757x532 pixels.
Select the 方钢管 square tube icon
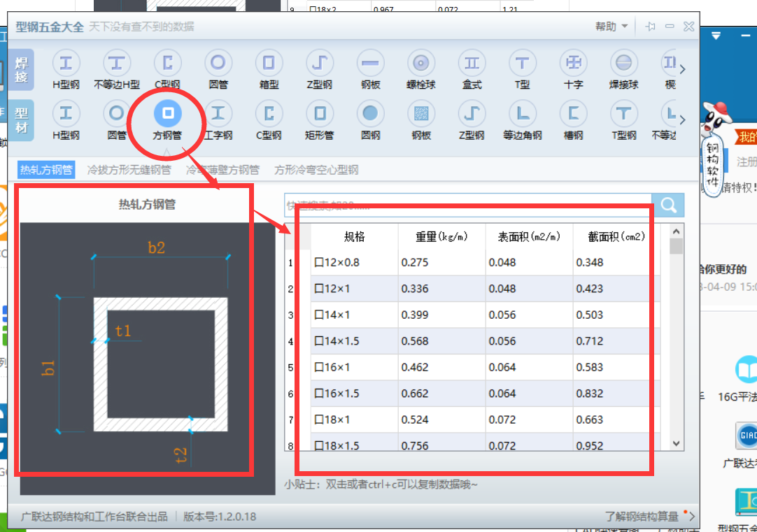(x=167, y=114)
